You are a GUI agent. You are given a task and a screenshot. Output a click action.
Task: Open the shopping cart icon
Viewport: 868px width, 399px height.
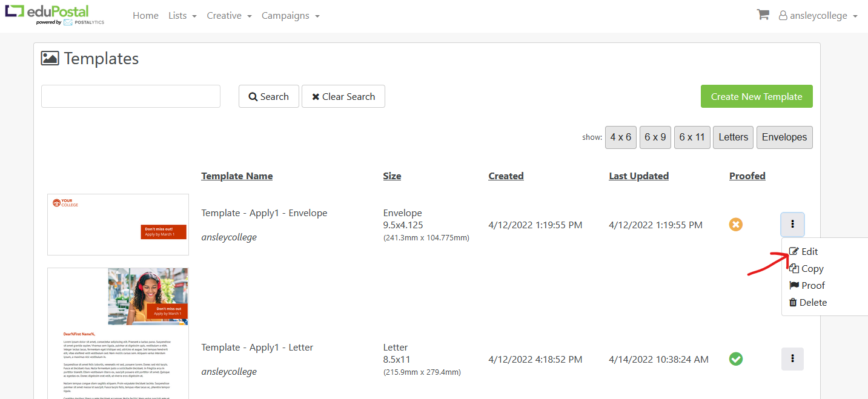[x=763, y=15]
